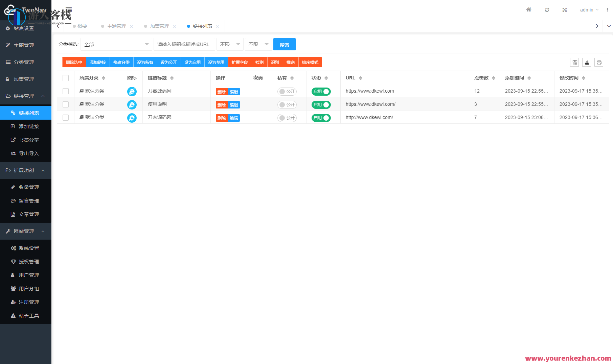613x364 pixels.
Task: Click the title search input field
Action: pyautogui.click(x=184, y=44)
